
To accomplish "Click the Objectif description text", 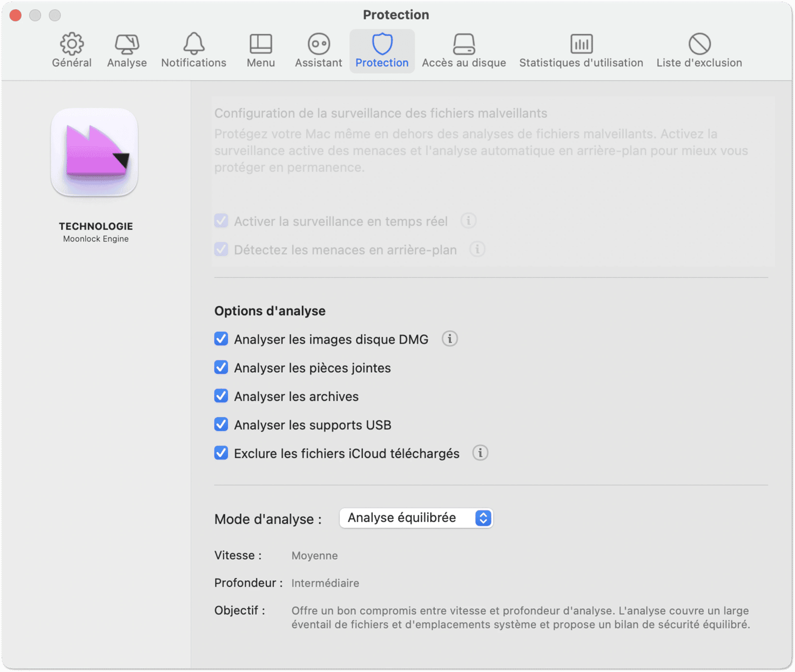I will [521, 617].
